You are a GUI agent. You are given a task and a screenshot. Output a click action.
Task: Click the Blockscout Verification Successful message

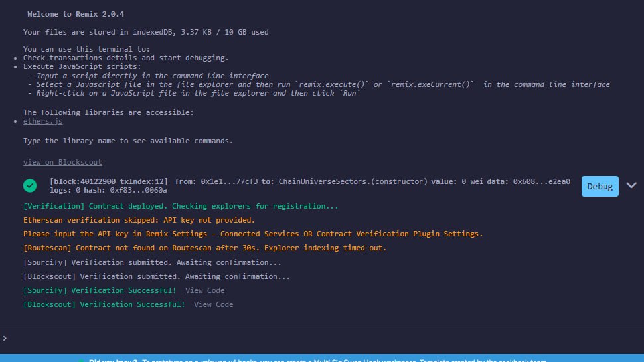coord(104,304)
